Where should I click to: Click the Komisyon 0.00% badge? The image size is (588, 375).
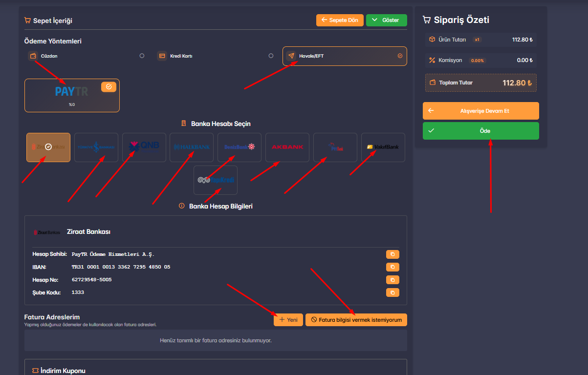click(x=478, y=61)
